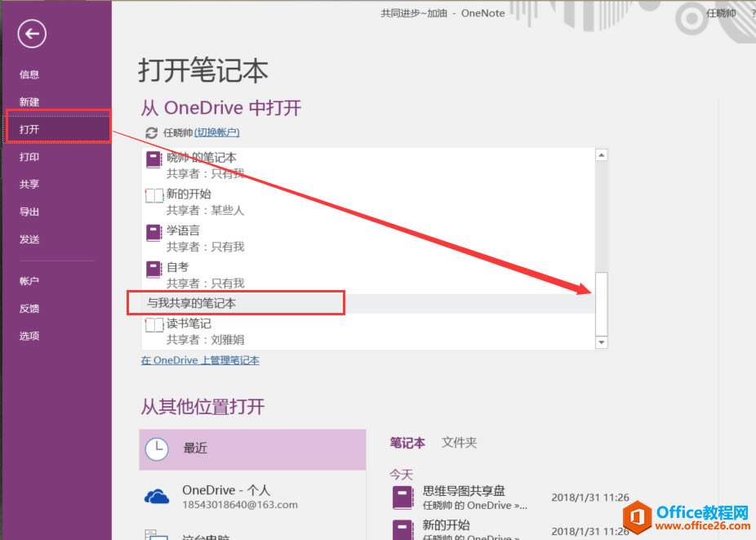Select 导出 in the sidebar menu
Screen dimensions: 756x540
pos(29,212)
